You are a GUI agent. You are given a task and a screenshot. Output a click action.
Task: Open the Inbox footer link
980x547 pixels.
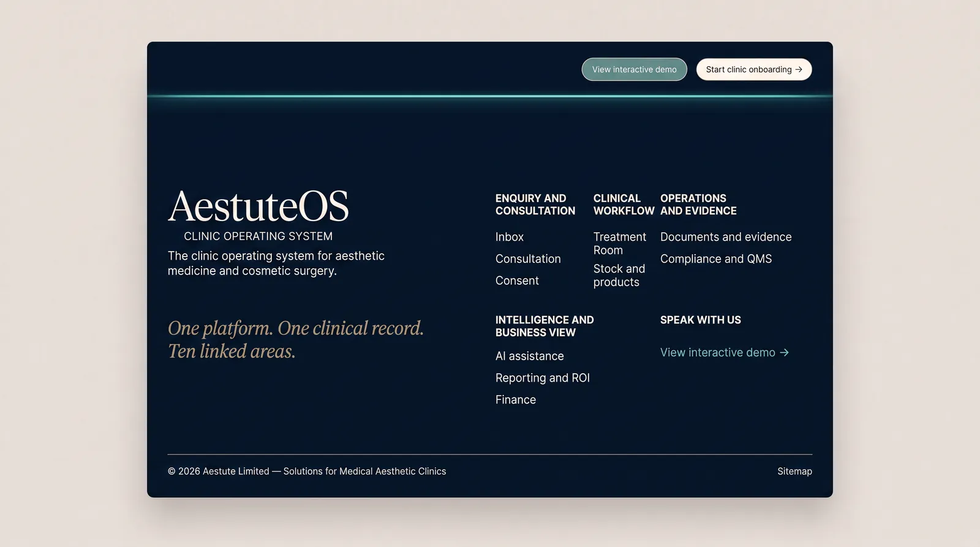[510, 237]
